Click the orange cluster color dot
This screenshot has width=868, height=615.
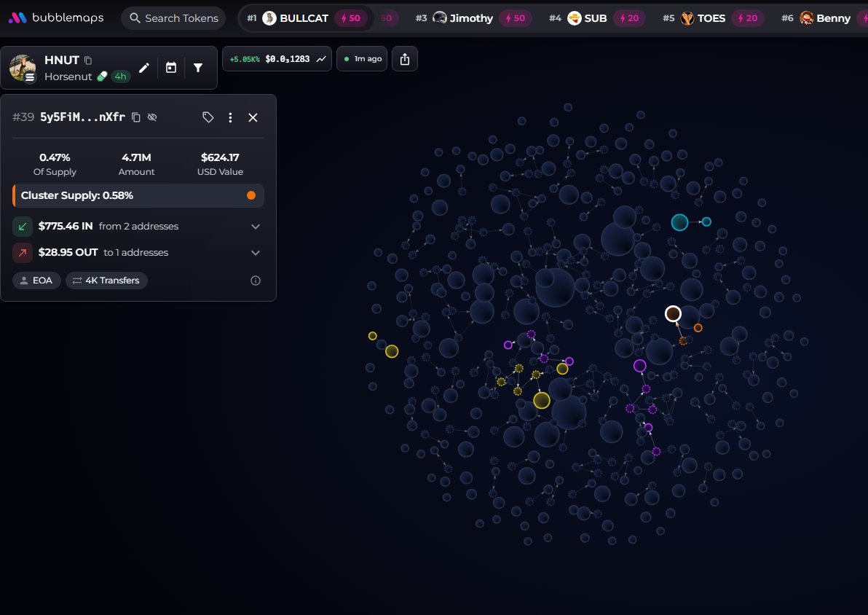click(x=251, y=195)
